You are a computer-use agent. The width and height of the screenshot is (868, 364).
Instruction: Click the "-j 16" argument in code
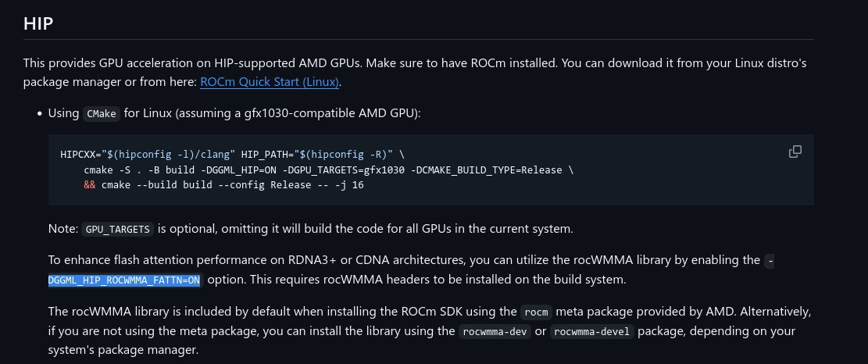pyautogui.click(x=349, y=185)
